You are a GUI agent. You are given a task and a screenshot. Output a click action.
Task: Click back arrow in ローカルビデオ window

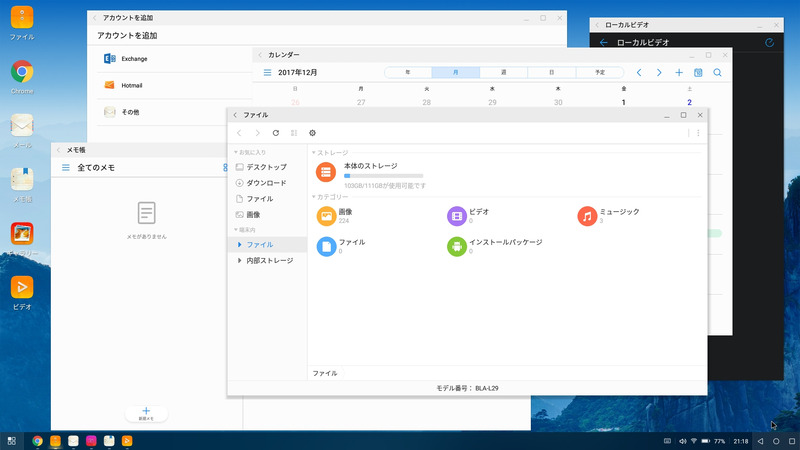(604, 43)
